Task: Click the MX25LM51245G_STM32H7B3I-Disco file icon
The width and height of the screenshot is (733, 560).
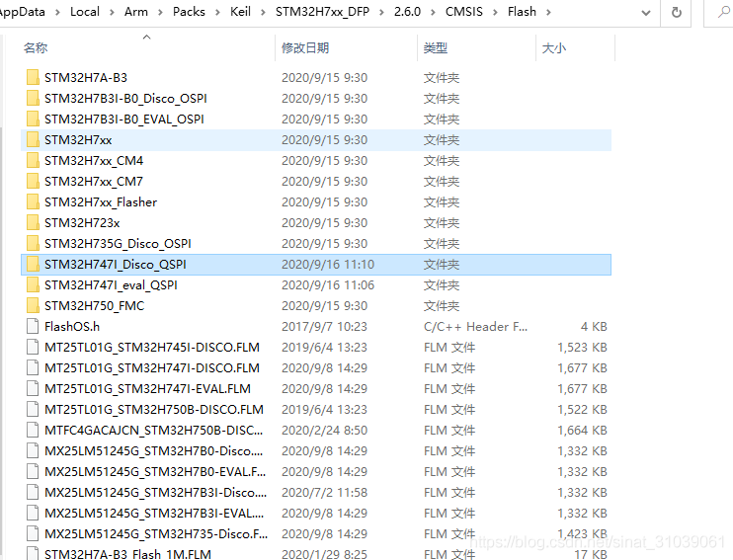Action: (33, 492)
